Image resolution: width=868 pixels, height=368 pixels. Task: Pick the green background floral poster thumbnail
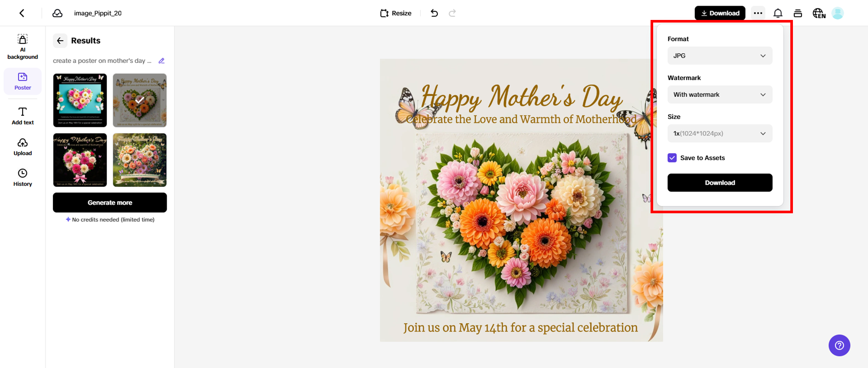coord(140,160)
